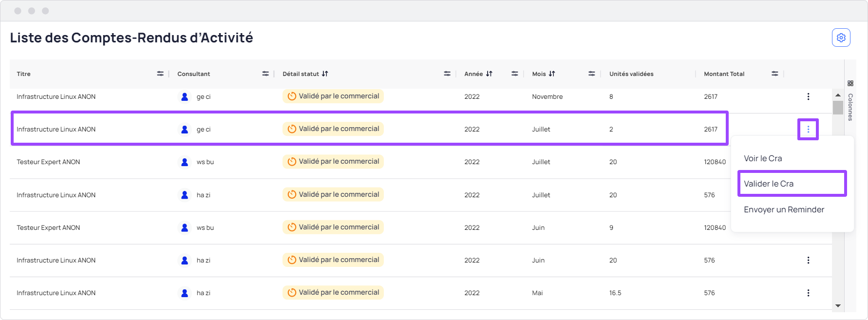Screen dimensions: 868x320
Task: Choose Envoyer un Reminder in the row menu
Action: [784, 209]
